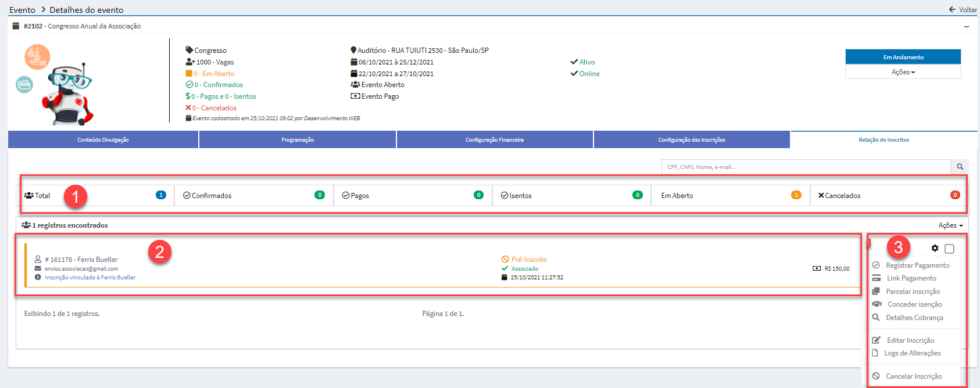Viewport: 980px width, 388px height.
Task: Click the Voltar link
Action: pos(963,9)
